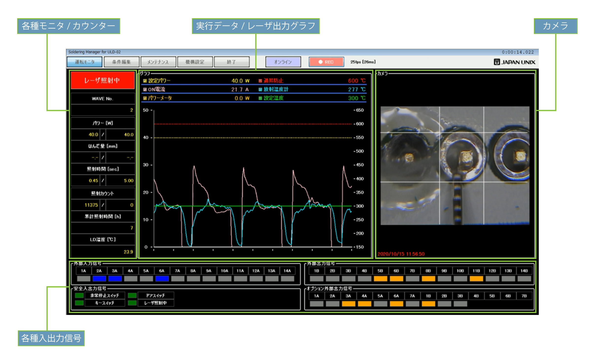605x364 pixels.
Task: Click the orange option signal indicator 3A
Action: point(348,304)
